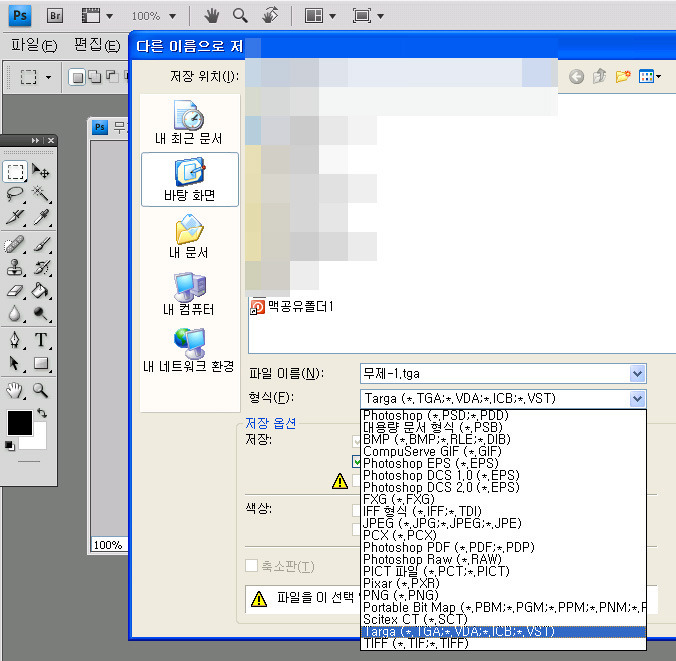The width and height of the screenshot is (676, 661).
Task: Select the Clone Stamp tool
Action: 15,267
